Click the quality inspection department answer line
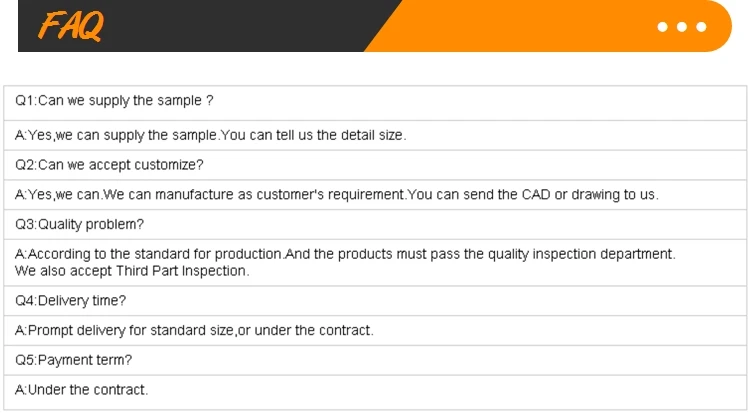 coord(345,255)
